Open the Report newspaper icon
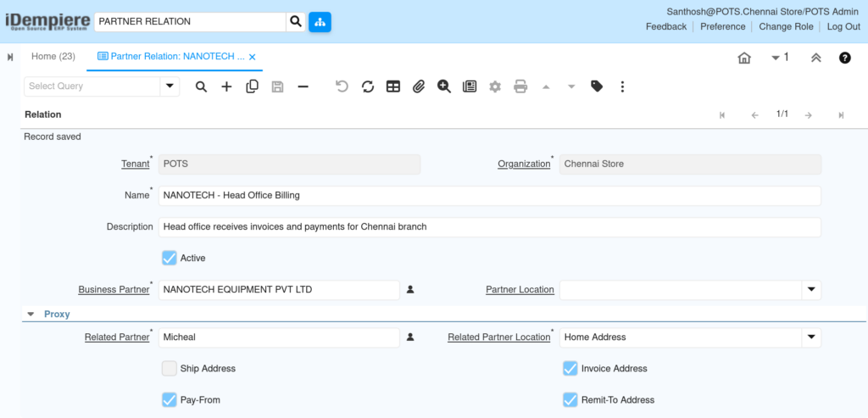Viewport: 868px width, 418px height. [470, 86]
